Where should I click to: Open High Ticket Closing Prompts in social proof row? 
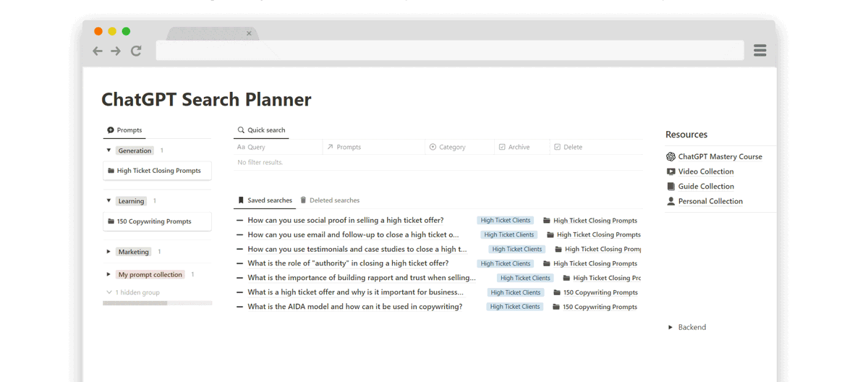coord(590,220)
